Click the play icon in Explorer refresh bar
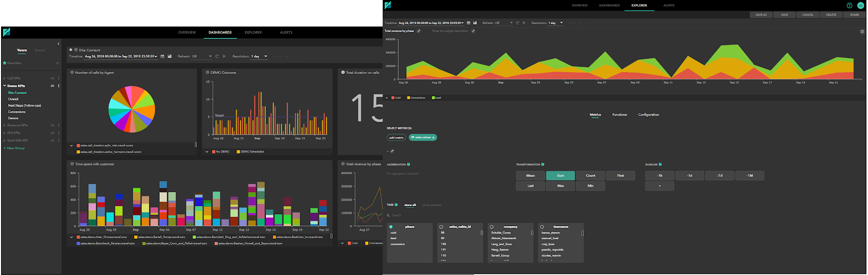868x275 pixels. click(x=524, y=23)
